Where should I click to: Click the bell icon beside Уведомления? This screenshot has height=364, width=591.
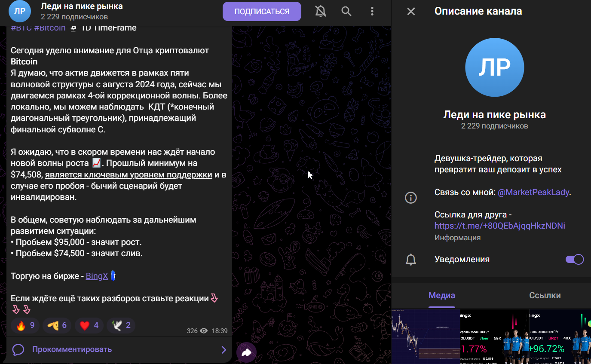pyautogui.click(x=410, y=259)
